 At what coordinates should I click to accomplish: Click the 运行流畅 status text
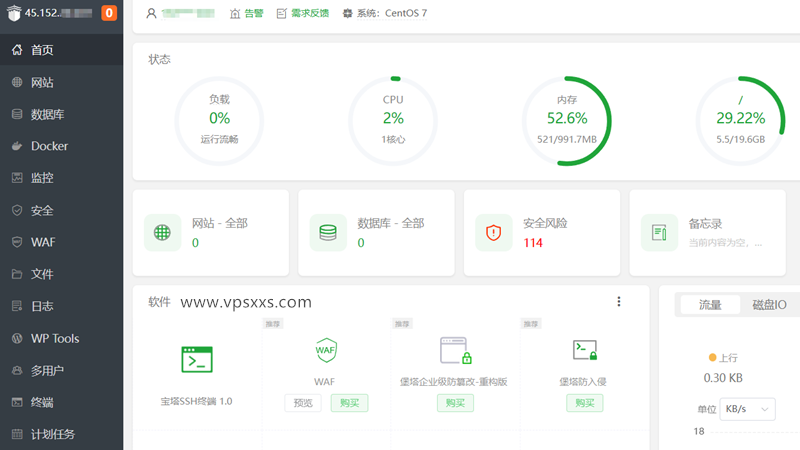click(x=219, y=139)
